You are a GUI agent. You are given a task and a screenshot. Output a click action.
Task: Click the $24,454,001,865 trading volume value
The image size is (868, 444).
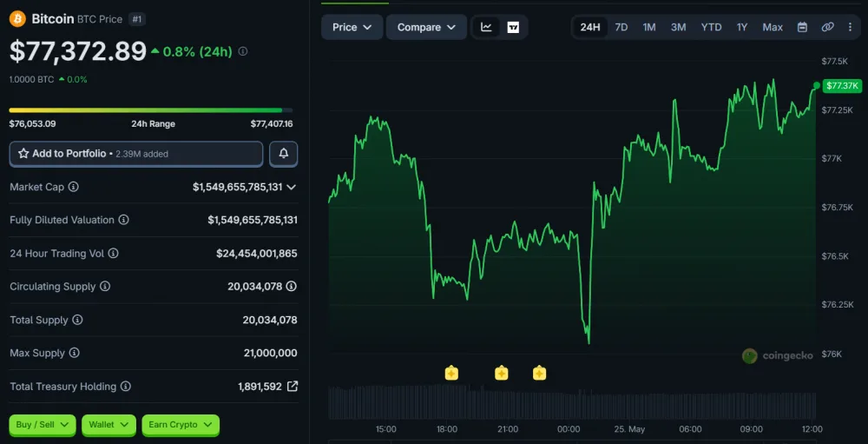[257, 254]
